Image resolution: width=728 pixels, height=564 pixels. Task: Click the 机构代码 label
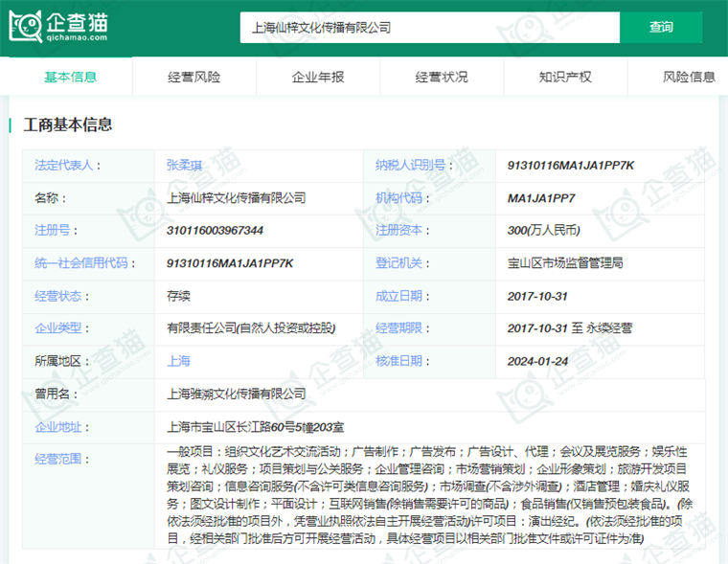click(398, 198)
